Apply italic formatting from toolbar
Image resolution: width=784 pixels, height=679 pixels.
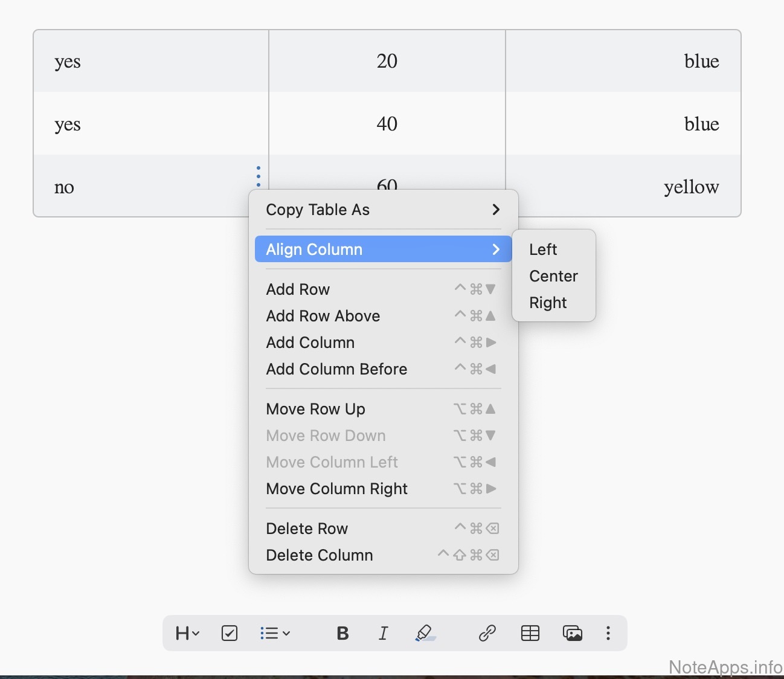click(383, 633)
